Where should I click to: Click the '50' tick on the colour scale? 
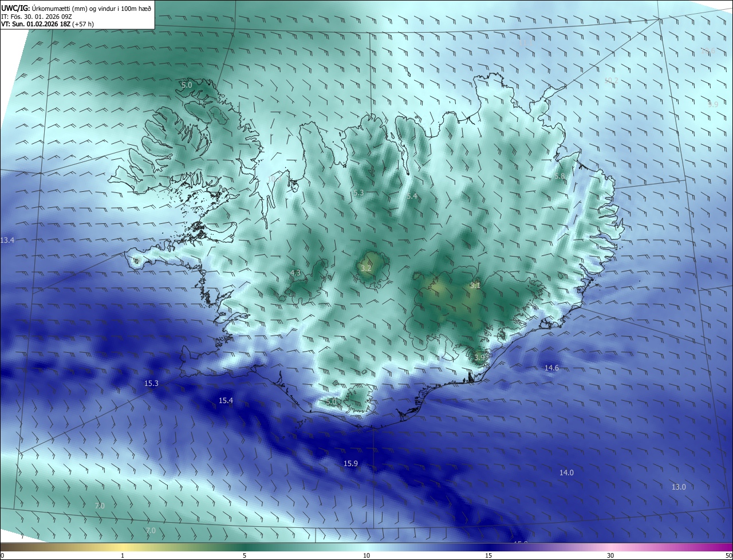[x=728, y=555]
